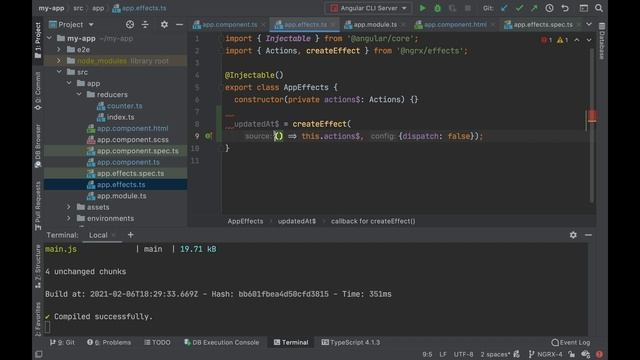
Task: Open Terminal panel settings gear
Action: 573,235
